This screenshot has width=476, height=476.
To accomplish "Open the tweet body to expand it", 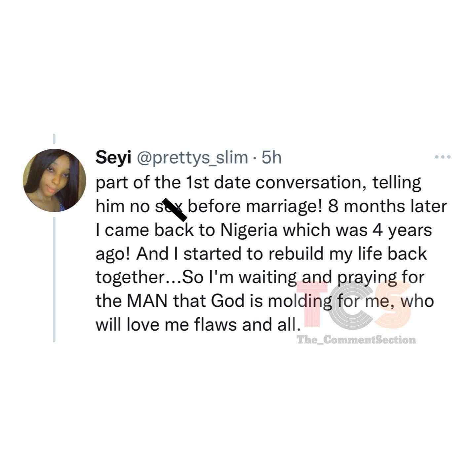I will (x=271, y=254).
